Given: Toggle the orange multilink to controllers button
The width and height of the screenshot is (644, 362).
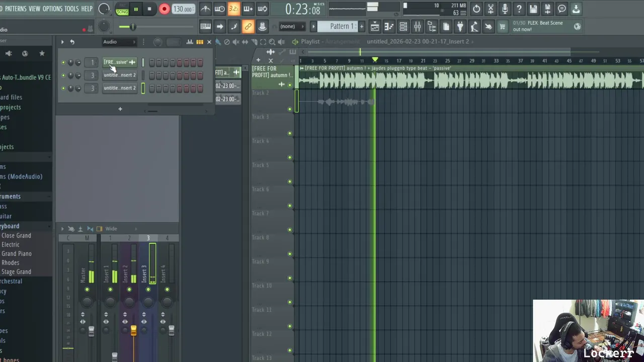Looking at the screenshot, I should (248, 27).
